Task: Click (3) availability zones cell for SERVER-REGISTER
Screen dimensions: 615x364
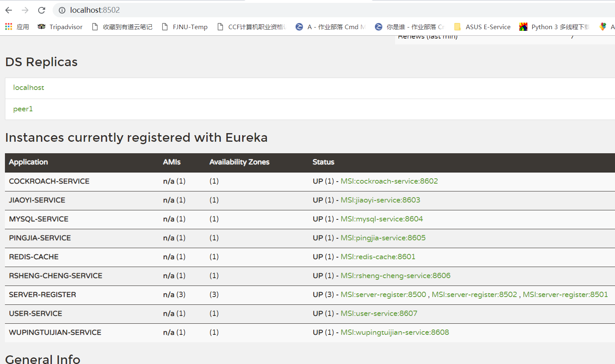Action: tap(214, 295)
